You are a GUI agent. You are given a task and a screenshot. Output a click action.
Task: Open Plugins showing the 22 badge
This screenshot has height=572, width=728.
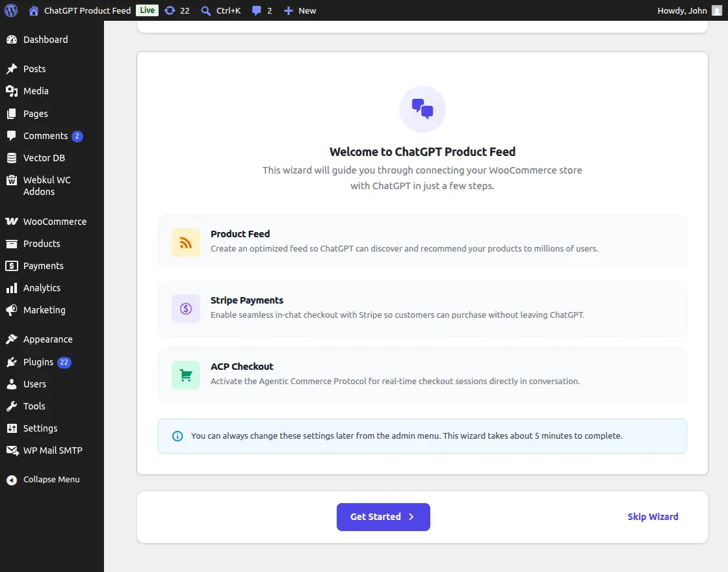tap(39, 362)
